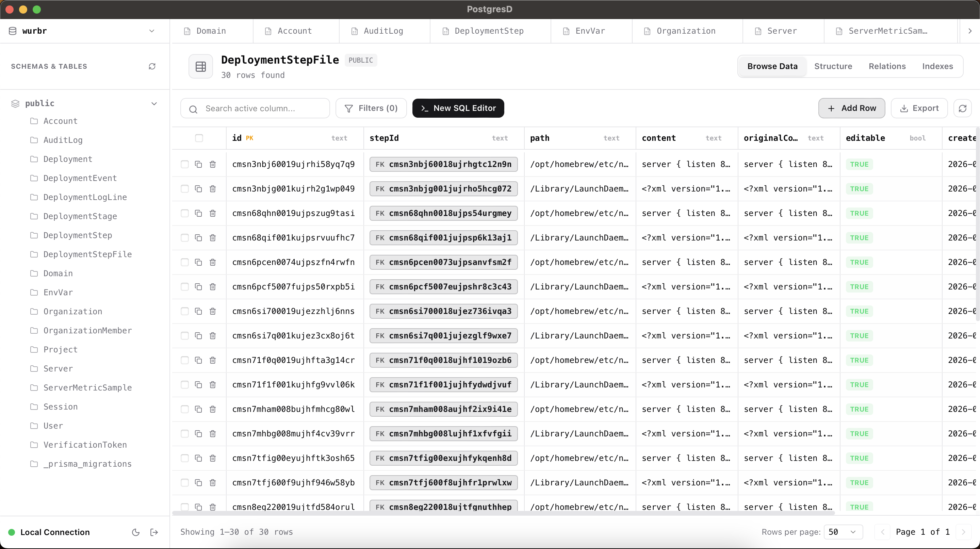Open the Structure view tab
The height and width of the screenshot is (549, 980).
click(833, 66)
